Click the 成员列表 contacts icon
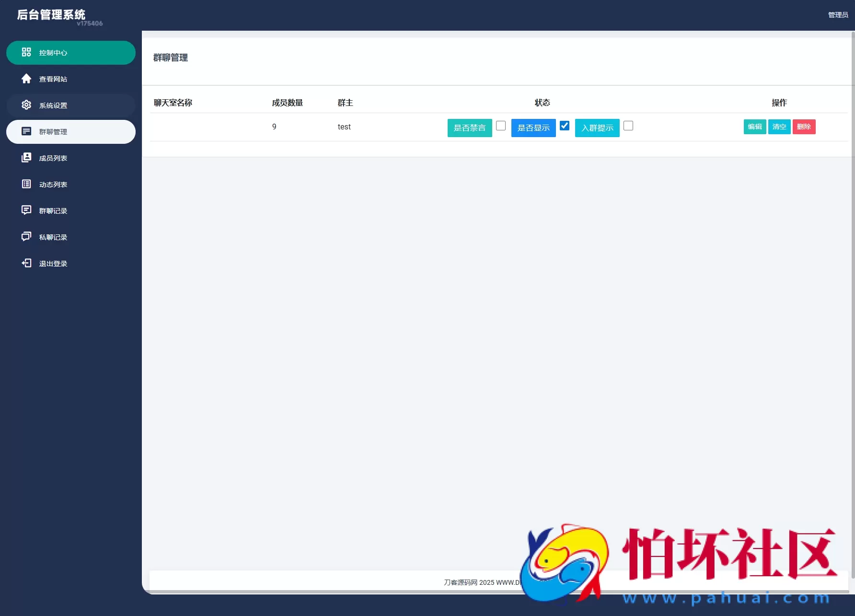Image resolution: width=855 pixels, height=616 pixels. [26, 158]
